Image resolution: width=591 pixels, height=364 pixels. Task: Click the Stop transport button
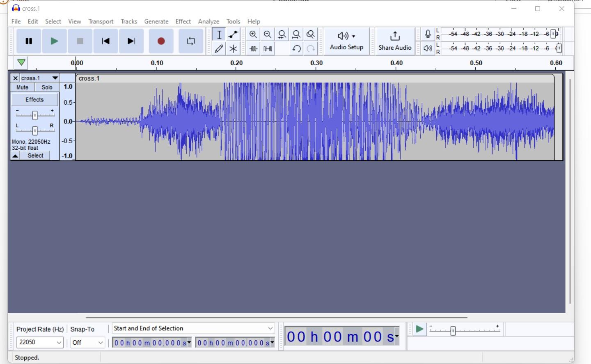[80, 41]
